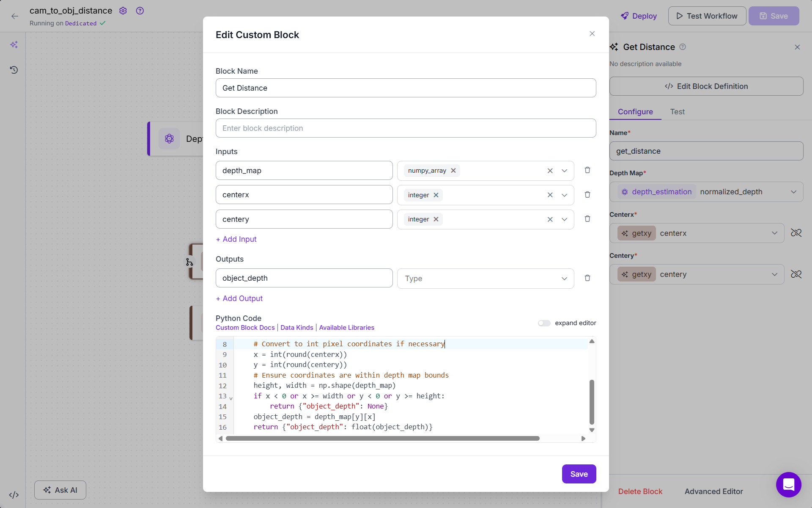The width and height of the screenshot is (812, 508).
Task: Clear all types for centery input
Action: [550, 219]
